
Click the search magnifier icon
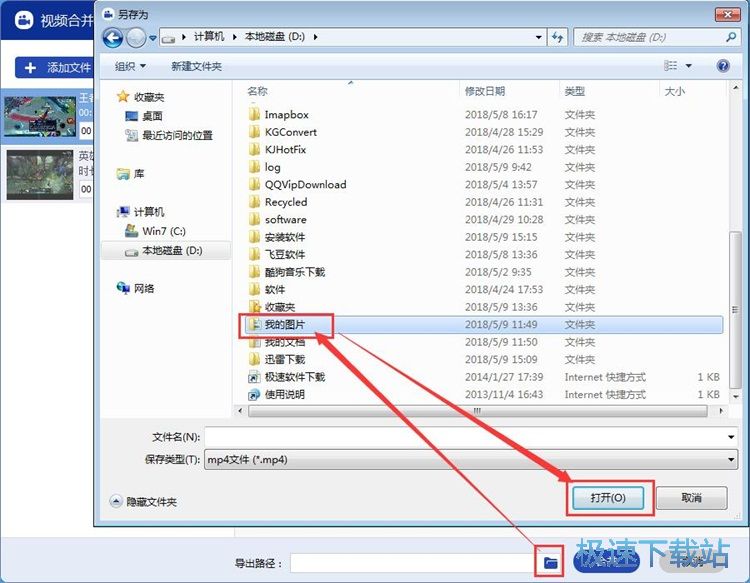tap(730, 37)
